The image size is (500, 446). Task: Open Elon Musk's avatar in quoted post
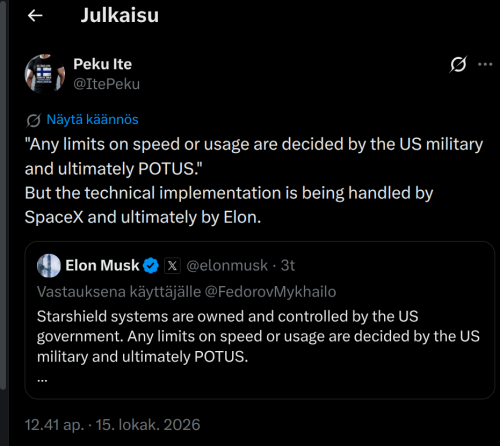(49, 266)
